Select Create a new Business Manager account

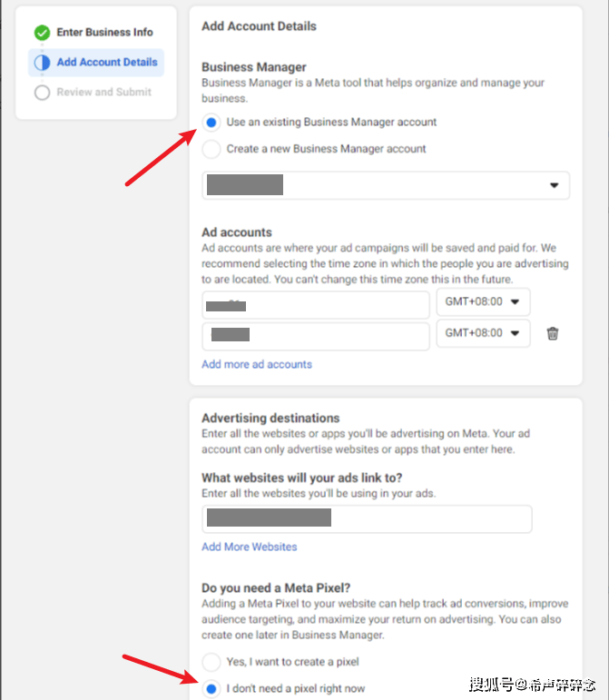tap(211, 149)
